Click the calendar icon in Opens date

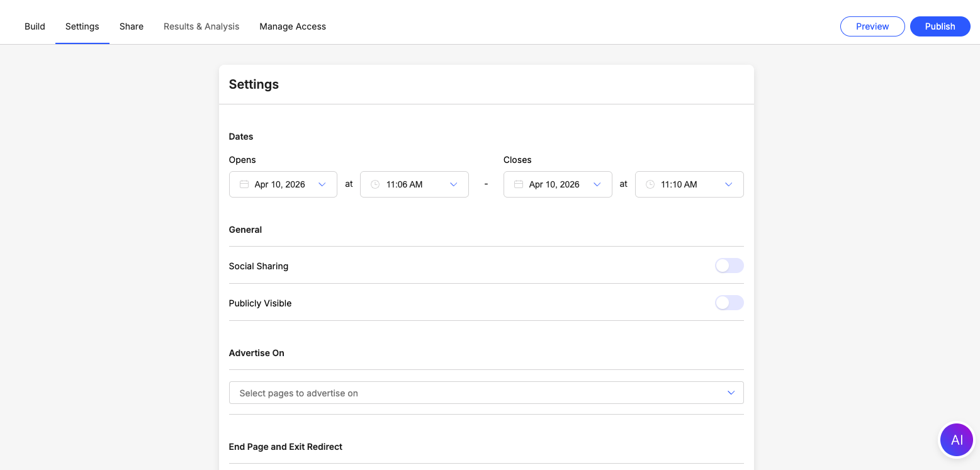coord(244,184)
